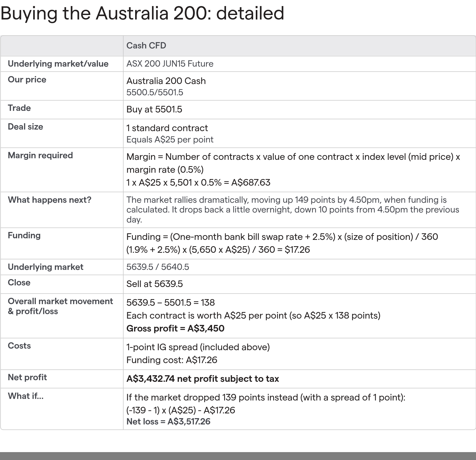Click the 5500.5/5501.5 price quote
This screenshot has height=460, width=476.
coord(155,92)
